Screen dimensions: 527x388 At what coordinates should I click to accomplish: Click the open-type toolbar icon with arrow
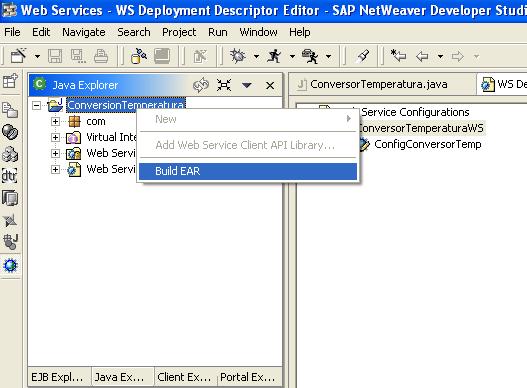201,56
